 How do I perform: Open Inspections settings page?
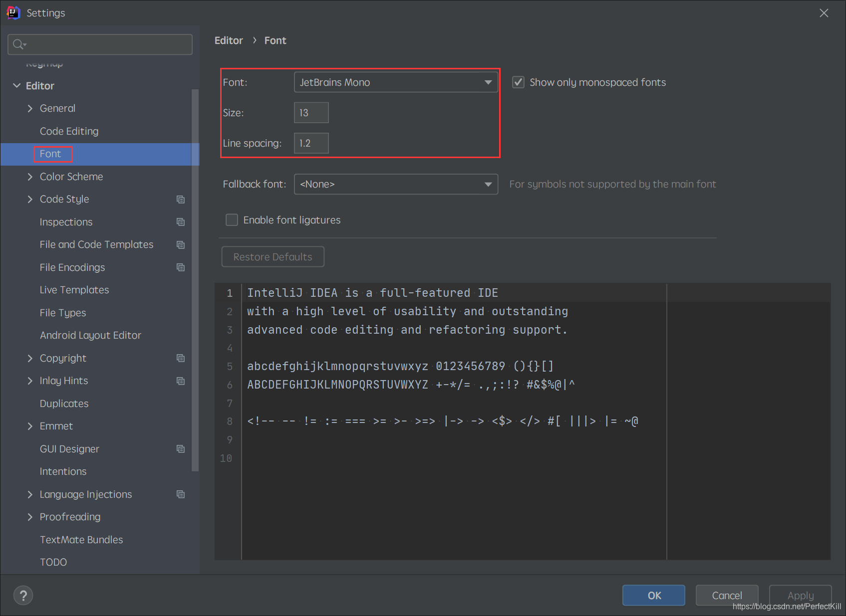coord(66,222)
